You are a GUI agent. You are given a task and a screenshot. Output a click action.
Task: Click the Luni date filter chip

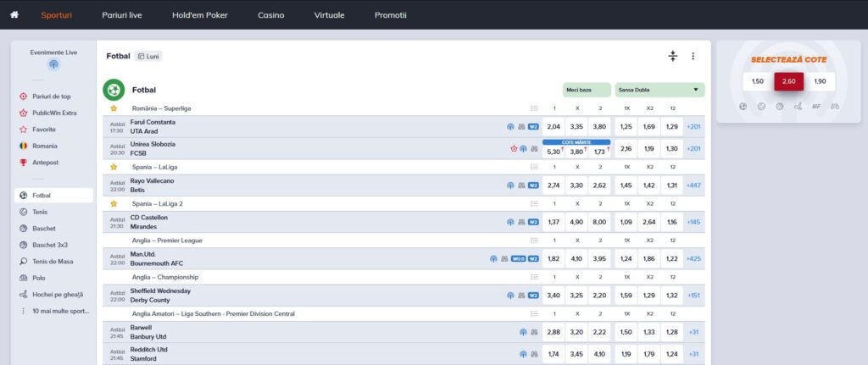(148, 56)
